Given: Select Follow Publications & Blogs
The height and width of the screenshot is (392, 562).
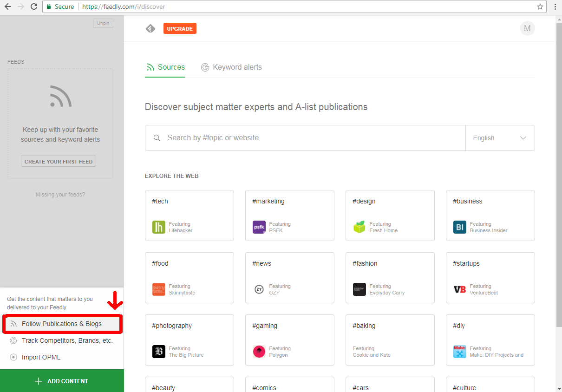Looking at the screenshot, I should pyautogui.click(x=62, y=324).
